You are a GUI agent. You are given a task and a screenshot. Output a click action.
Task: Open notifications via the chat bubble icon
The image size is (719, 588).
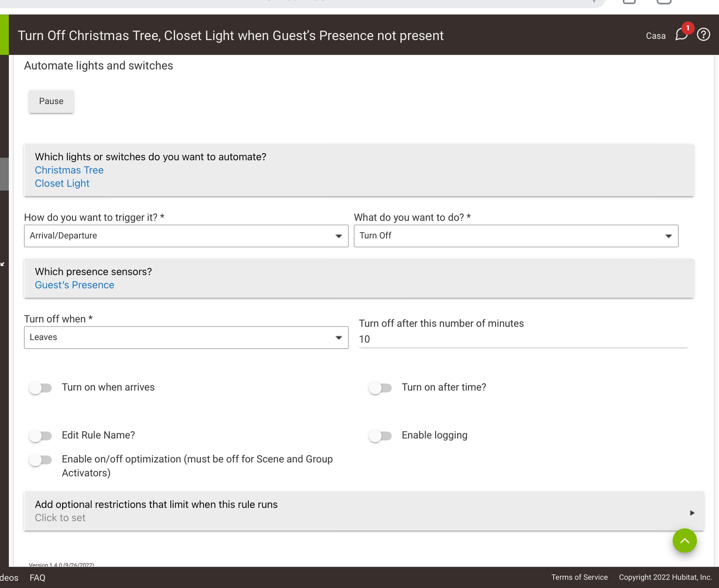(682, 35)
